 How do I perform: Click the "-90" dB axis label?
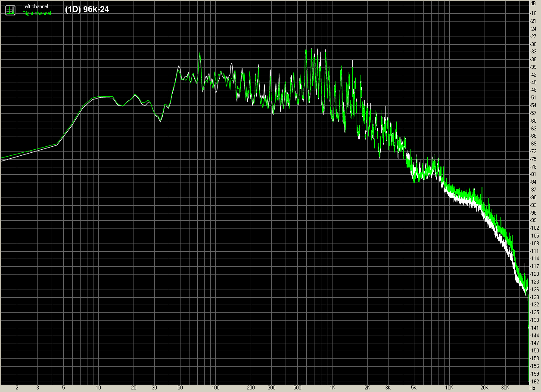point(533,197)
